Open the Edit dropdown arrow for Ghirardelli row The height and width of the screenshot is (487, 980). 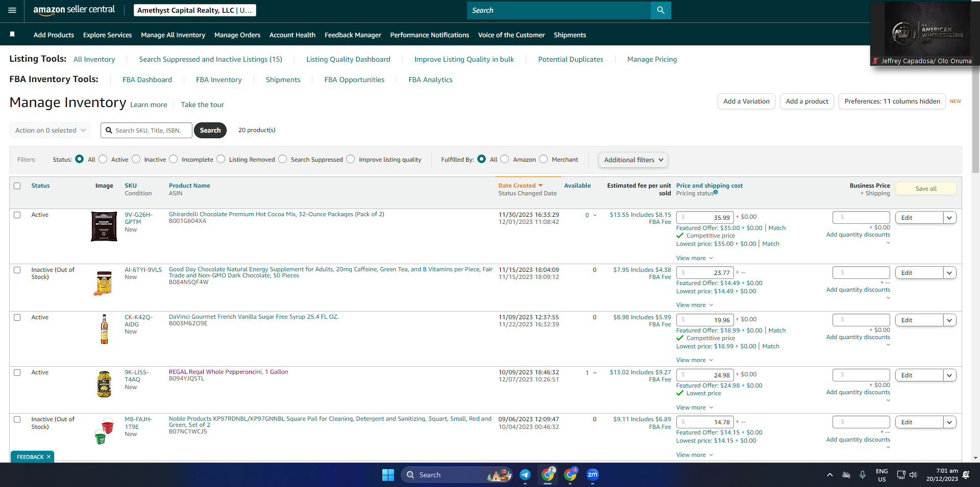(949, 218)
